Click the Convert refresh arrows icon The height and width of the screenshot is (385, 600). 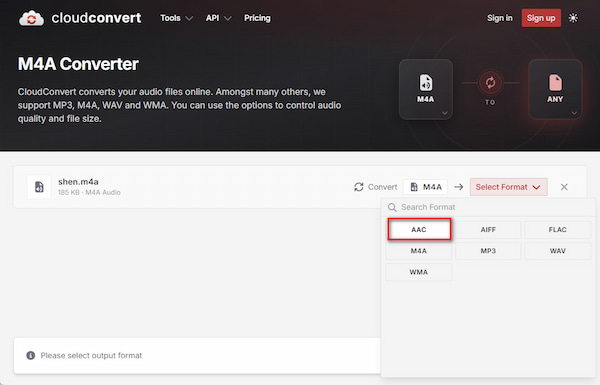[x=359, y=187]
